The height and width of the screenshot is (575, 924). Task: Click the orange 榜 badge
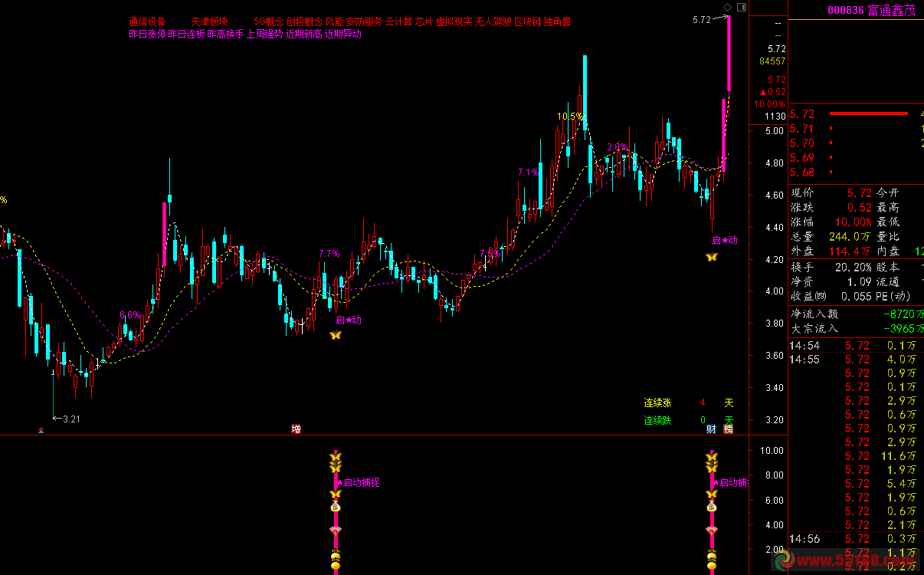click(728, 429)
